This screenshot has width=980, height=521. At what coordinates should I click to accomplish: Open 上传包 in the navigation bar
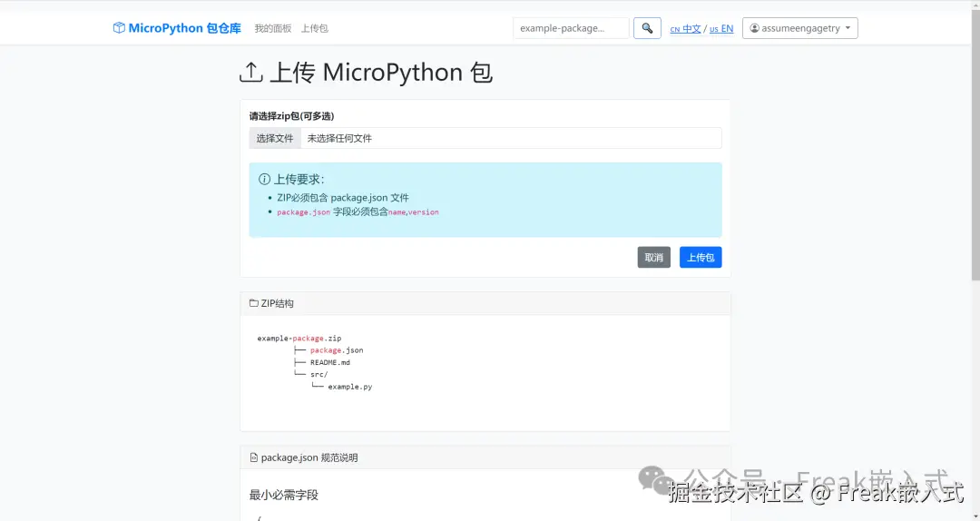[314, 28]
